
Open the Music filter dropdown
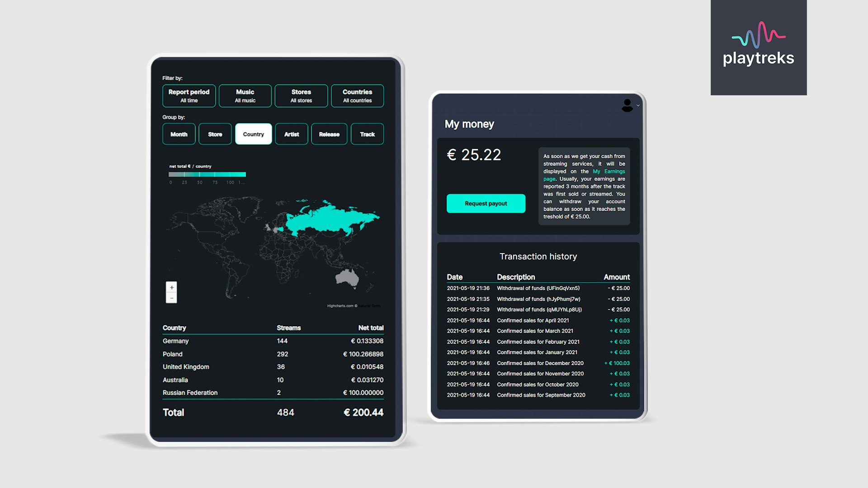(x=245, y=96)
